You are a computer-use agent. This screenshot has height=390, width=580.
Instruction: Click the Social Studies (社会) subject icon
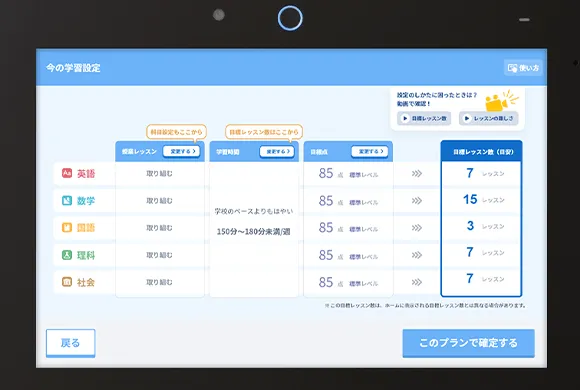pos(67,282)
